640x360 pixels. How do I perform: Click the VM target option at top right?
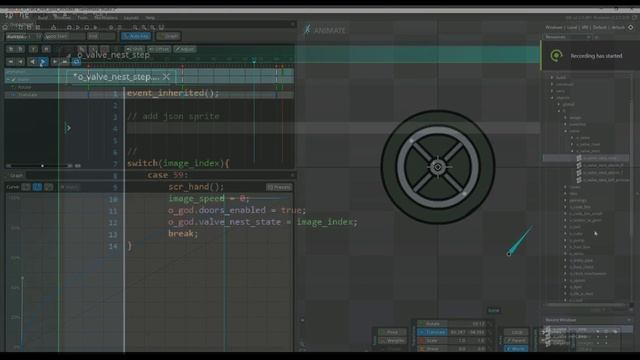pos(584,27)
